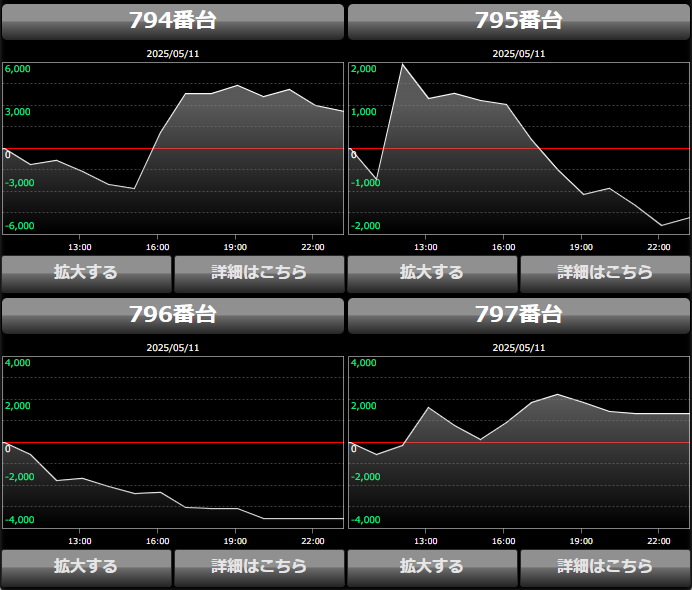Image resolution: width=692 pixels, height=590 pixels.
Task: Open the 797番台 header button
Action: (519, 315)
